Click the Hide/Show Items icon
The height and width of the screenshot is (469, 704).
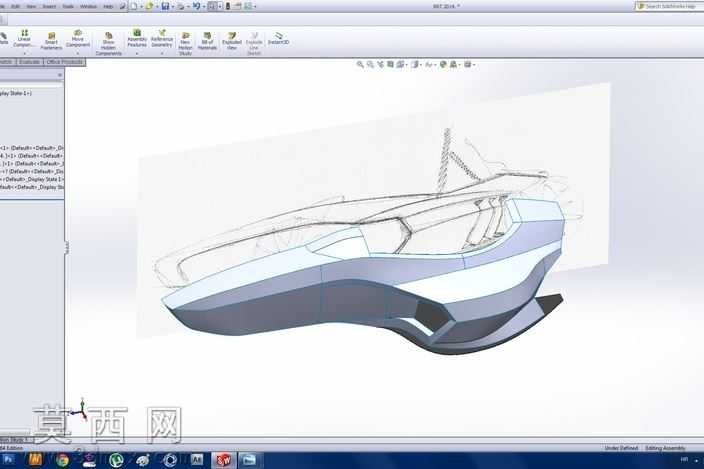(429, 65)
